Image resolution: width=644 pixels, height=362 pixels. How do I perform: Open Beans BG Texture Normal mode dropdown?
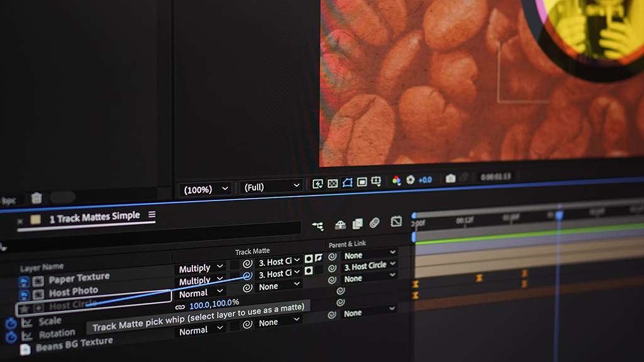(x=201, y=331)
